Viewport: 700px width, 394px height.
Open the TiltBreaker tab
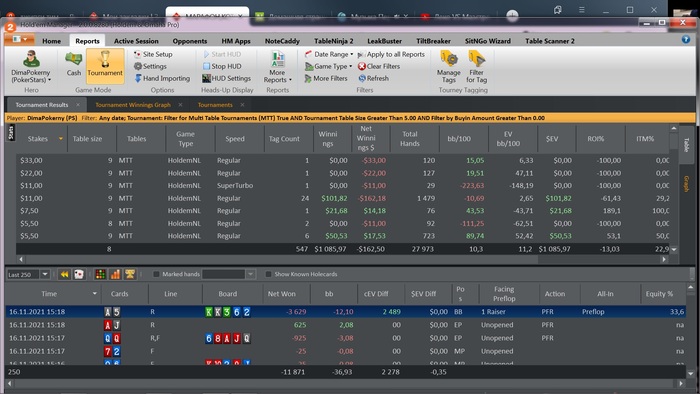click(433, 41)
